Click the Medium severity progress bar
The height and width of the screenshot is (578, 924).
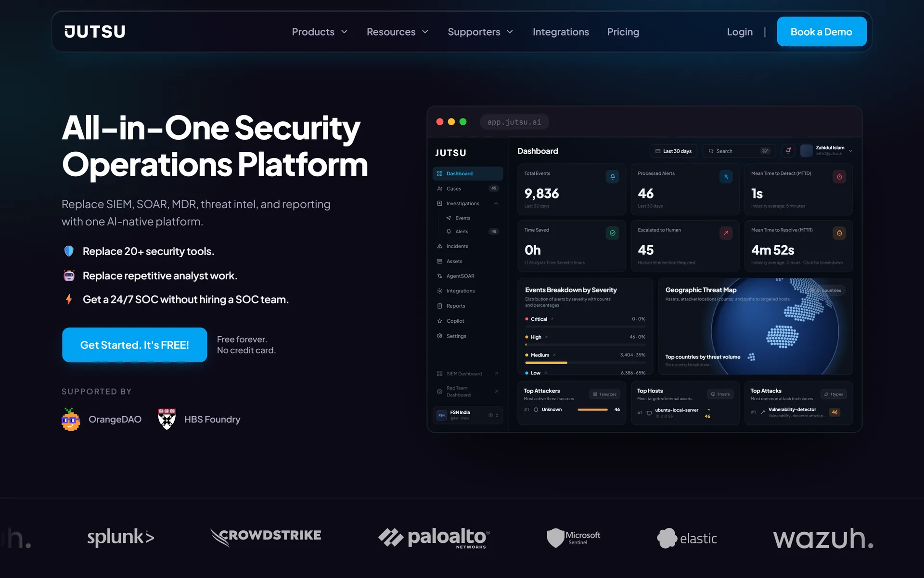pyautogui.click(x=585, y=363)
